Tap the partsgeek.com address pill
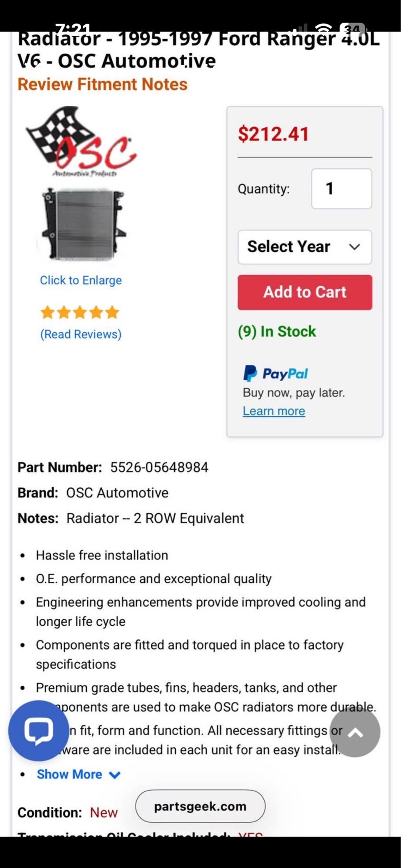This screenshot has height=868, width=401. (200, 807)
